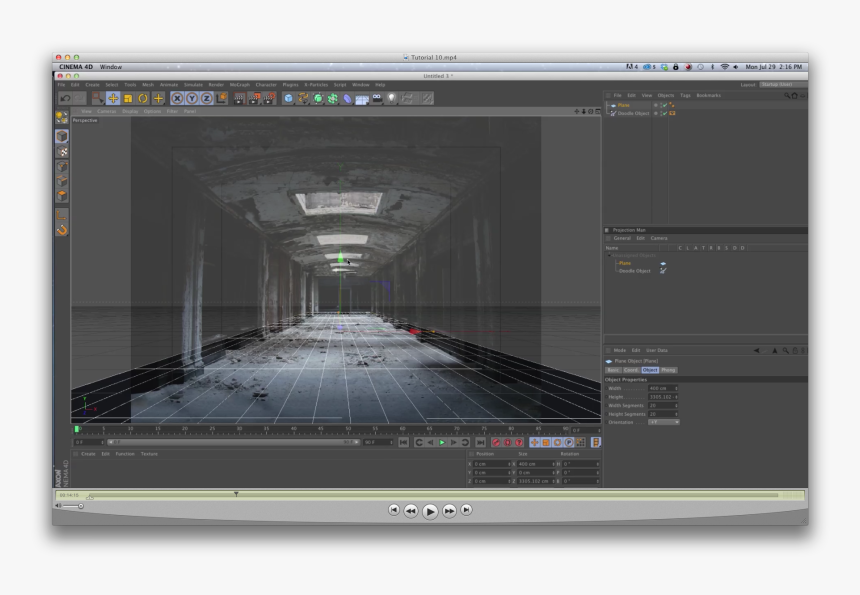The width and height of the screenshot is (860, 595).
Task: Click the Phong tab button
Action: [x=668, y=370]
